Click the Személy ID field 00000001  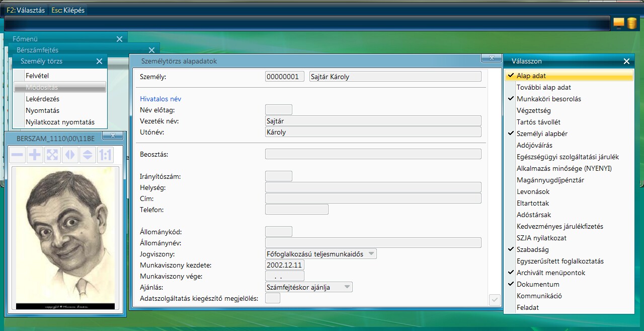click(x=285, y=77)
